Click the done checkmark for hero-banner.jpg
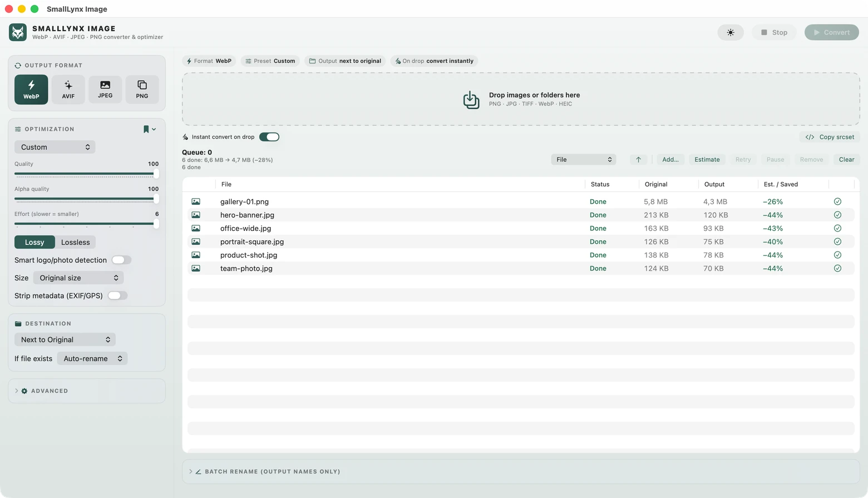This screenshot has width=868, height=498. pyautogui.click(x=837, y=215)
